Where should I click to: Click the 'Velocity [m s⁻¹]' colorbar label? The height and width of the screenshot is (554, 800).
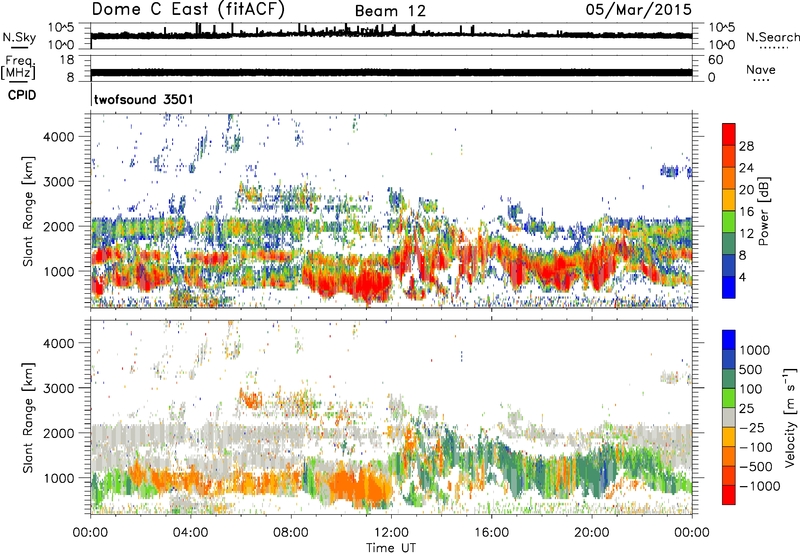(790, 417)
